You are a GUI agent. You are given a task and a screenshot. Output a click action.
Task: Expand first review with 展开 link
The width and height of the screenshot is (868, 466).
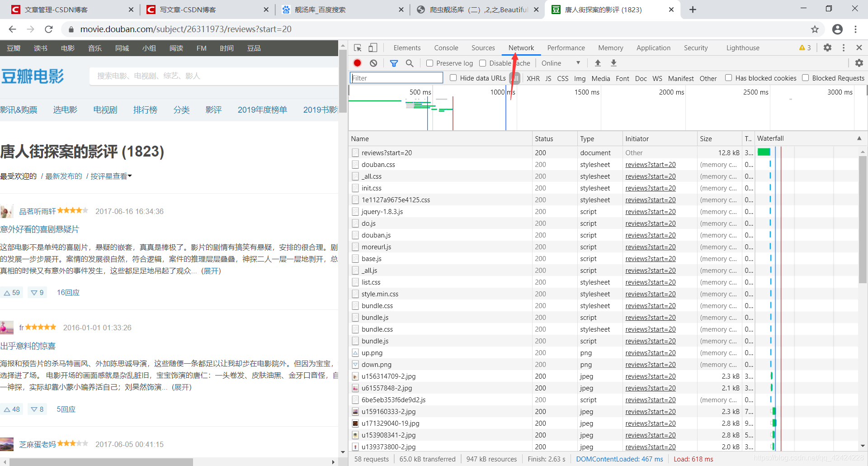[x=212, y=271]
